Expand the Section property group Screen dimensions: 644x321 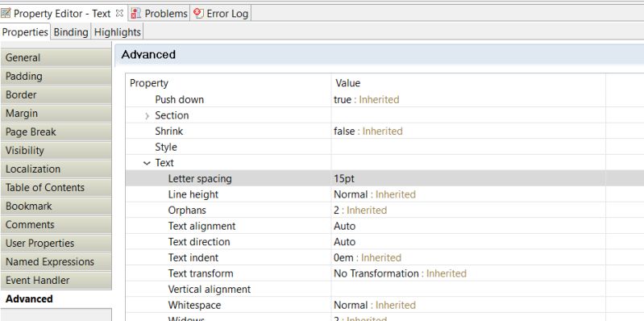click(147, 116)
